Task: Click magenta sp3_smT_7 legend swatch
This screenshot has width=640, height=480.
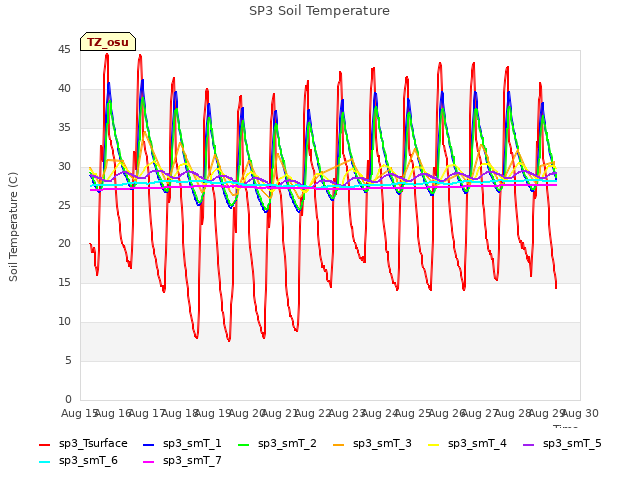Action: pyautogui.click(x=149, y=462)
